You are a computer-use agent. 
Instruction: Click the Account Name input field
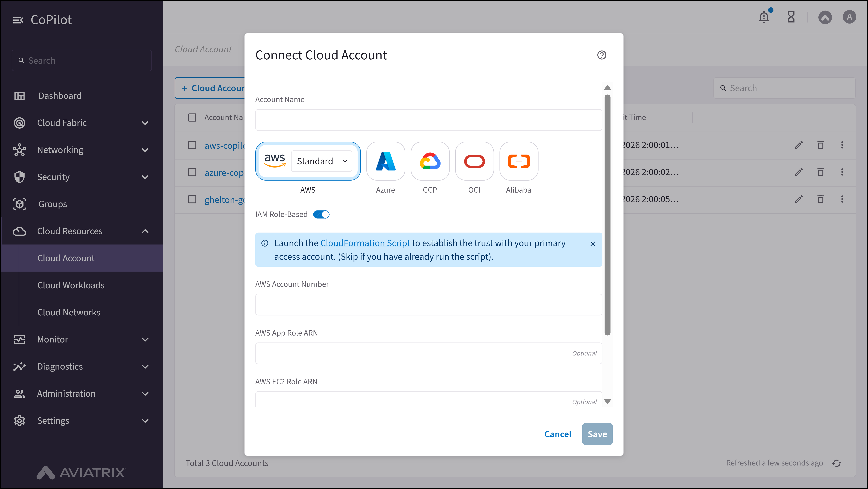click(x=428, y=120)
